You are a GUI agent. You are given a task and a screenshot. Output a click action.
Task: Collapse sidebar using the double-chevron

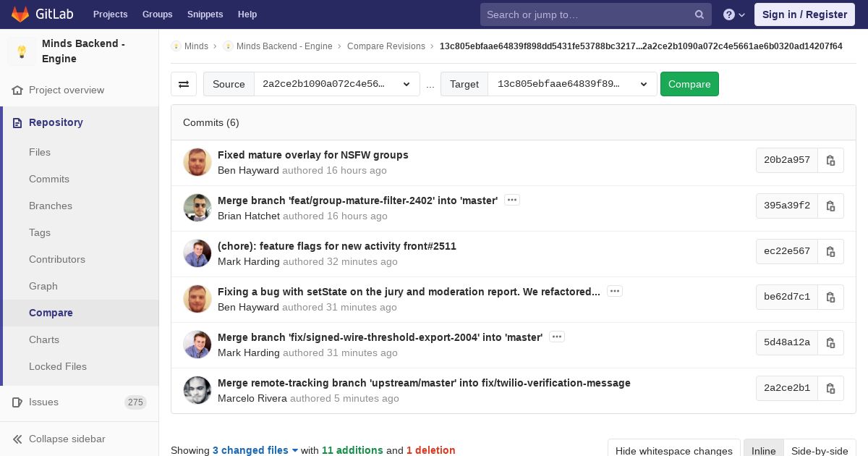click(17, 439)
